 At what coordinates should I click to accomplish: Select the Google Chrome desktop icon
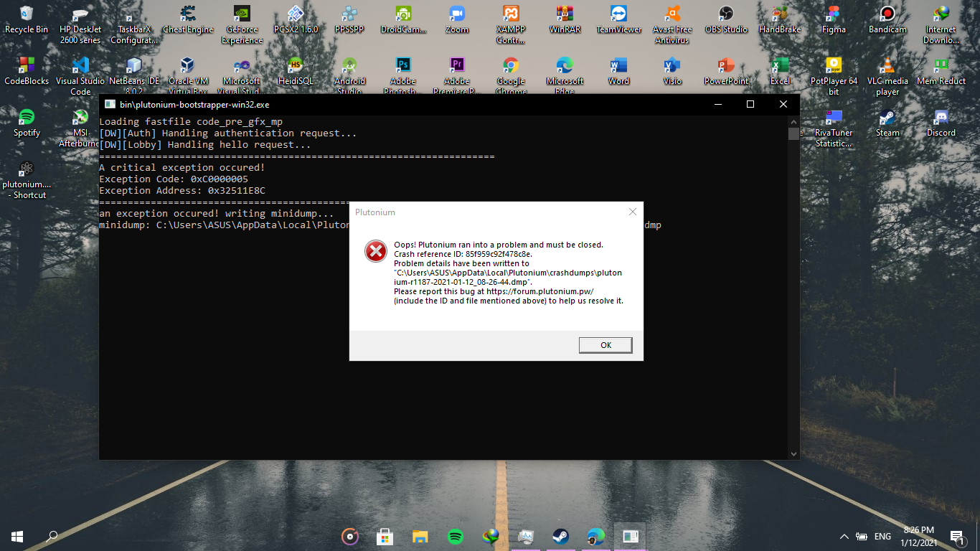[x=511, y=76]
